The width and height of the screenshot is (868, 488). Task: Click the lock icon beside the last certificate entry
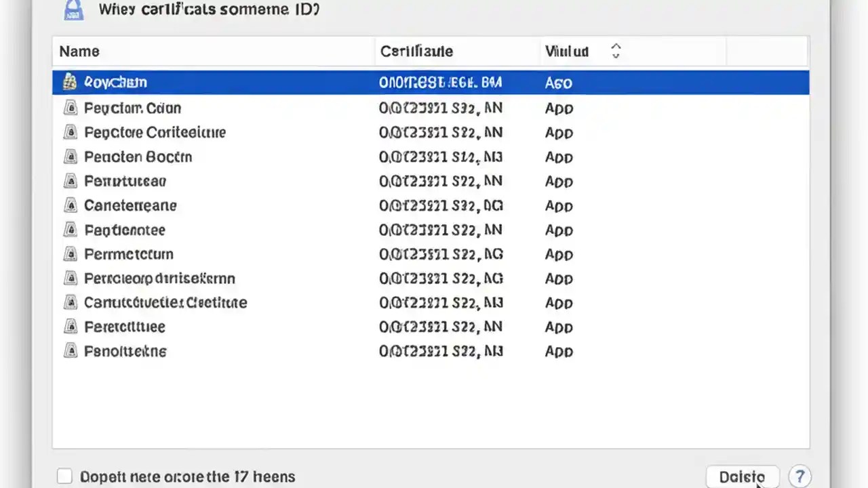[x=71, y=351]
